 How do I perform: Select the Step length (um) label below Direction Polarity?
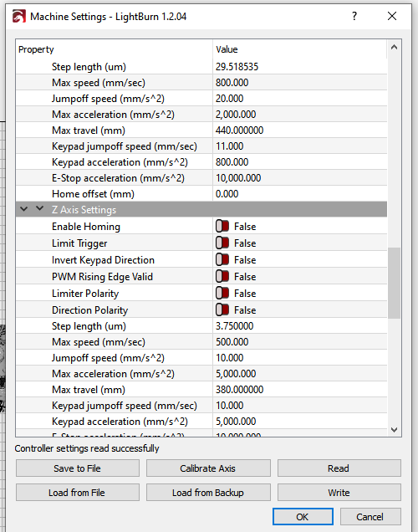click(89, 326)
